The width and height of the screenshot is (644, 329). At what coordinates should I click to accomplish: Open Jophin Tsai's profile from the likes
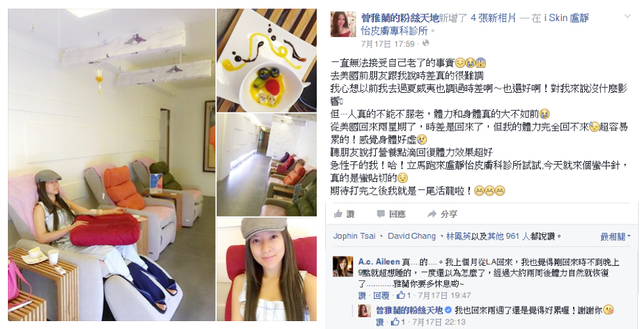[x=354, y=236]
